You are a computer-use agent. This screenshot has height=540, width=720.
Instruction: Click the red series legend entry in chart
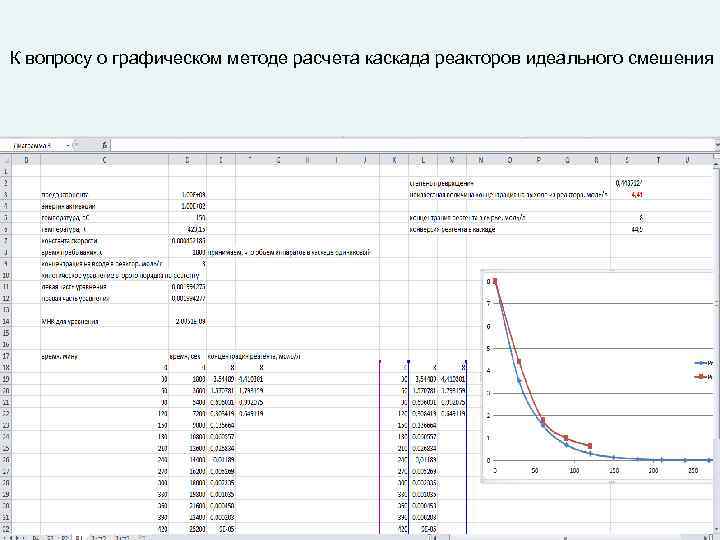point(703,377)
